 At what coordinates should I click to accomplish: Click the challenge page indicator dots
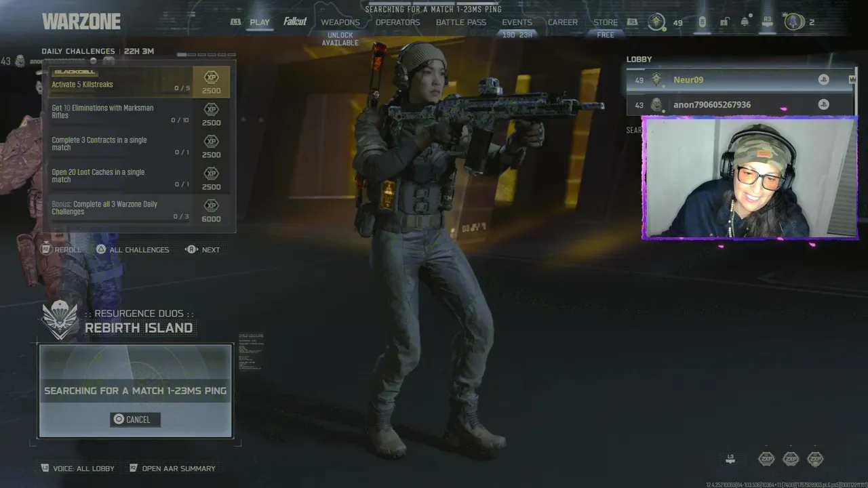(x=206, y=54)
